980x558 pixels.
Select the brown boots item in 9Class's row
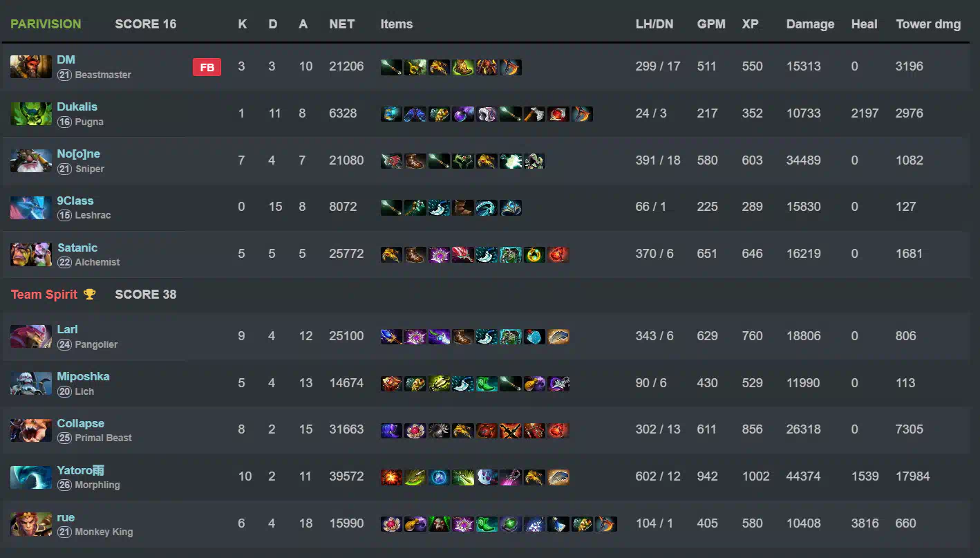[462, 207]
